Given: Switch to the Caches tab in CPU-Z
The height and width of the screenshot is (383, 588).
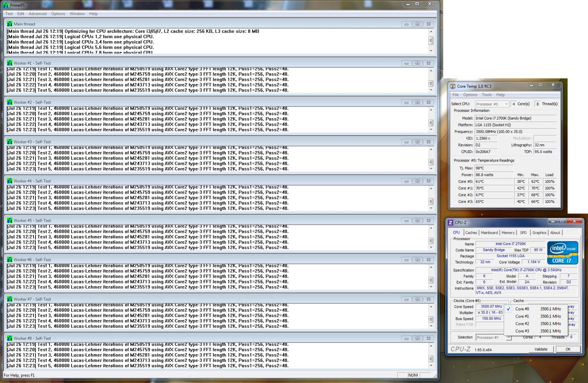Looking at the screenshot, I should point(471,233).
